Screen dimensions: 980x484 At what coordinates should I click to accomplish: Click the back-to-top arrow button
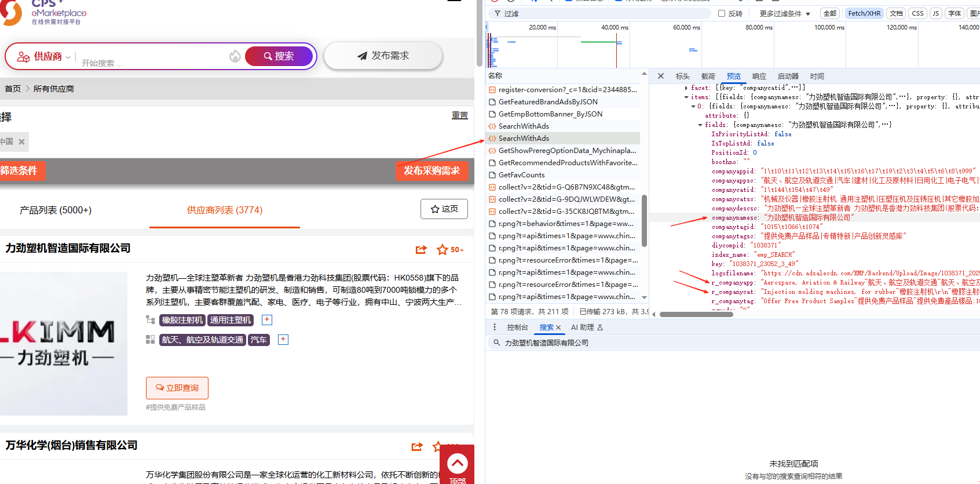(457, 464)
